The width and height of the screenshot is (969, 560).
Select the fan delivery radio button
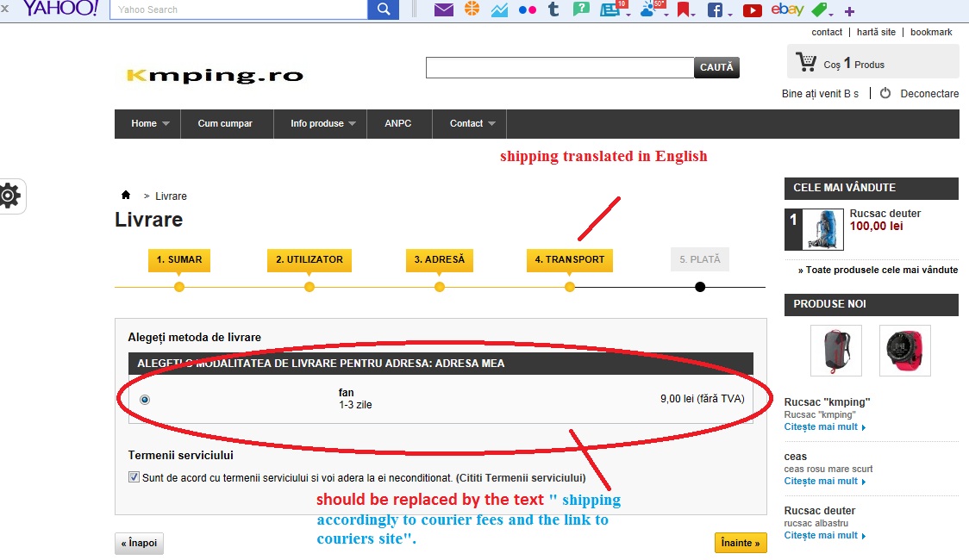145,400
